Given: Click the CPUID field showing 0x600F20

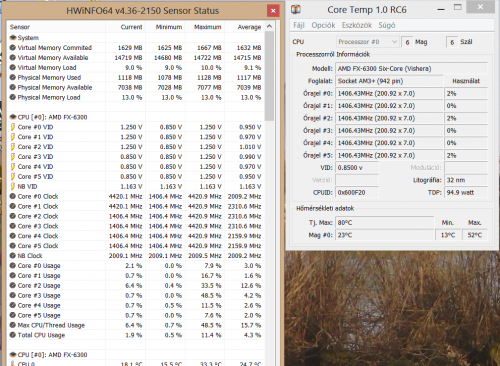Looking at the screenshot, I should click(357, 192).
